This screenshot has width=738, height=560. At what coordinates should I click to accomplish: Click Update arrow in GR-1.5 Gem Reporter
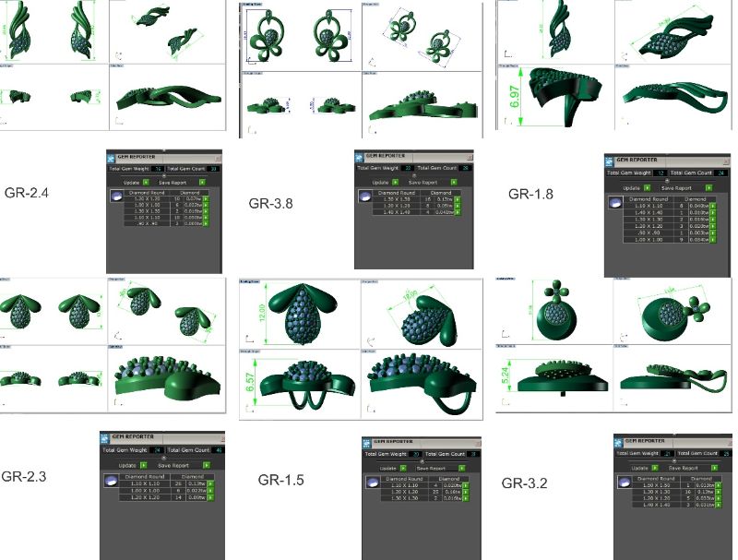tap(403, 469)
